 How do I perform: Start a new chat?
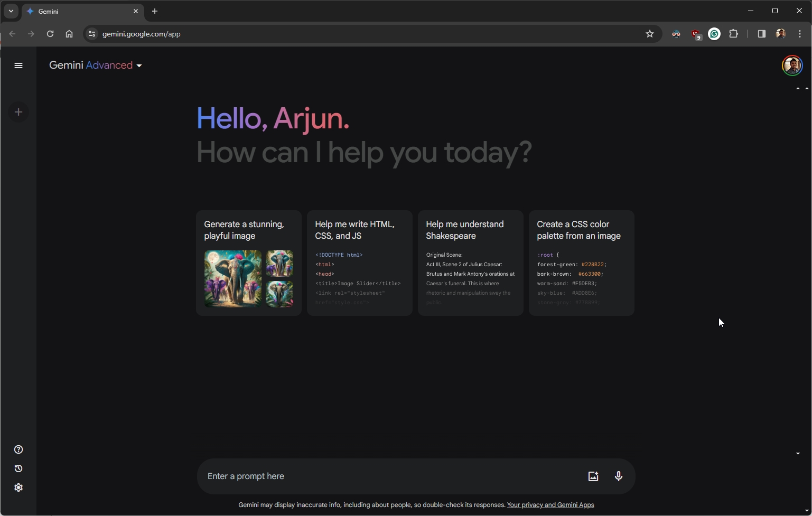click(18, 112)
